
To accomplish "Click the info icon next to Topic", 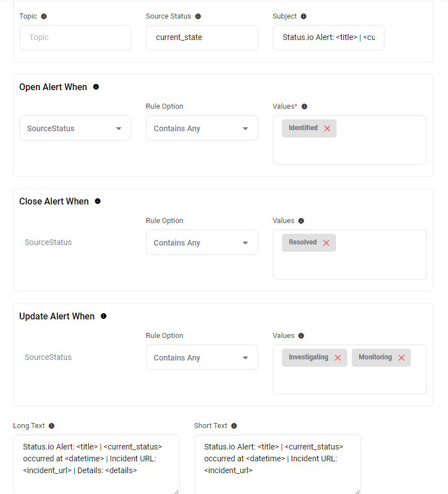I will click(x=44, y=16).
